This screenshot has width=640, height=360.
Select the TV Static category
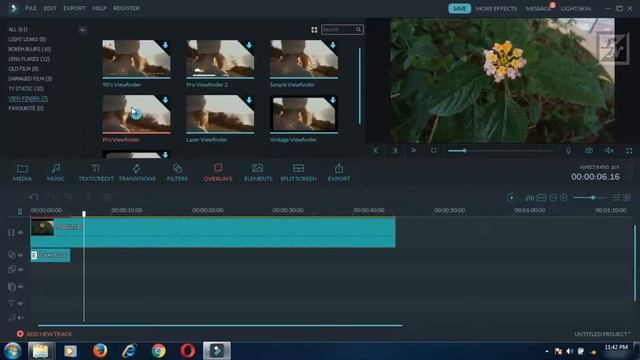[x=26, y=88]
